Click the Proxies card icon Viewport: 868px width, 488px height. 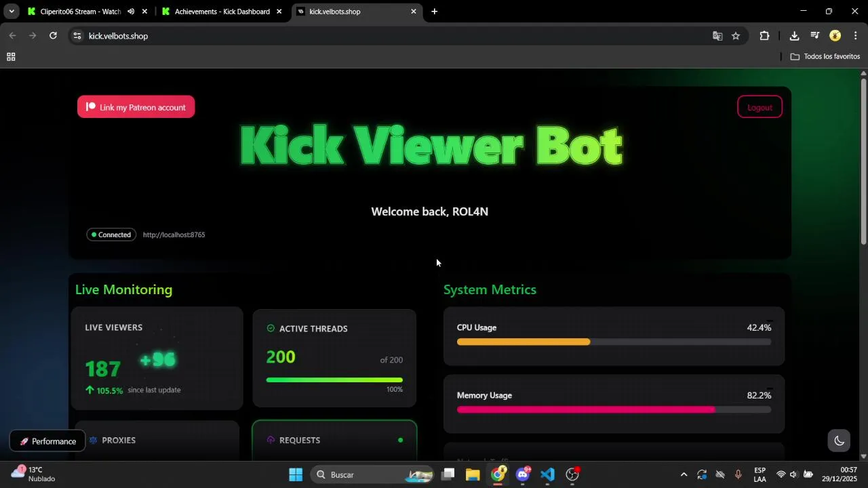tap(93, 440)
